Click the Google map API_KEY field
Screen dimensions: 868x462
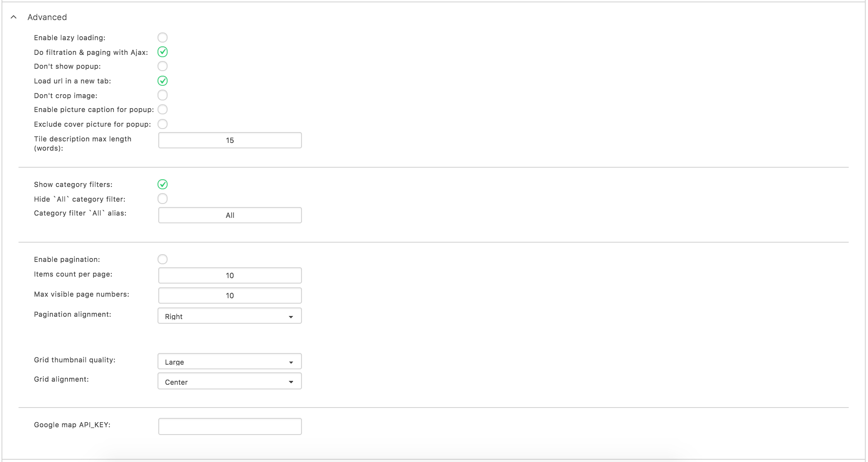tap(230, 426)
